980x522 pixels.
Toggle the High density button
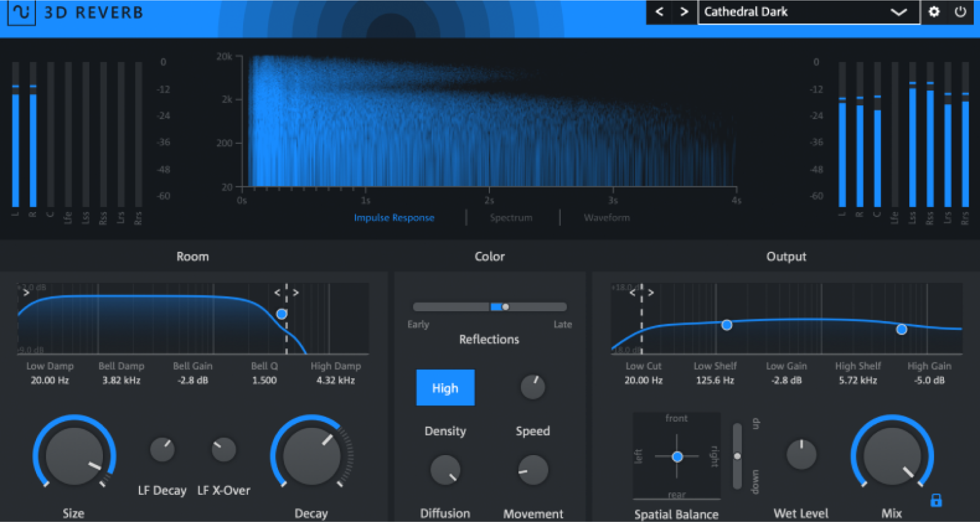click(445, 388)
